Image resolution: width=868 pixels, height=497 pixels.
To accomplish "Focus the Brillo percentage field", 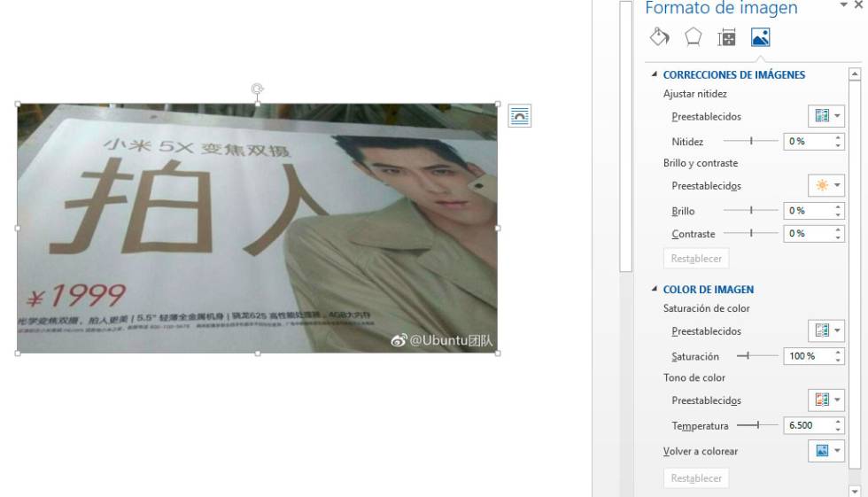I will point(808,210).
